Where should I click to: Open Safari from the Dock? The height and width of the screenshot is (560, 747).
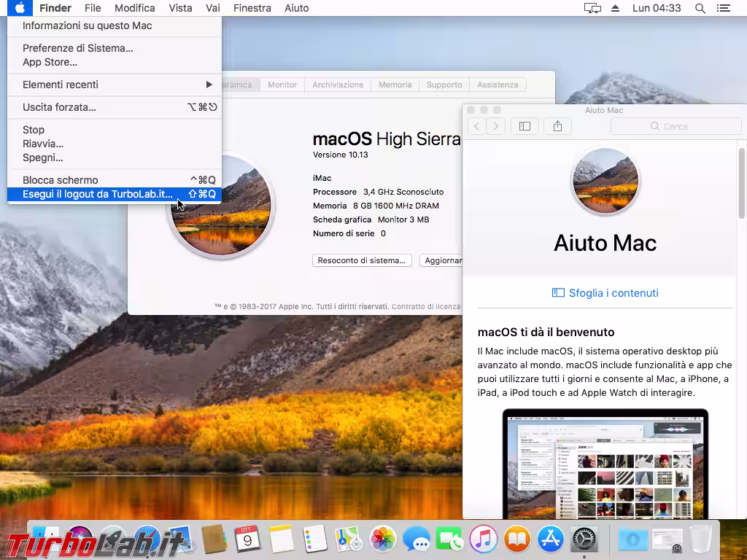149,540
